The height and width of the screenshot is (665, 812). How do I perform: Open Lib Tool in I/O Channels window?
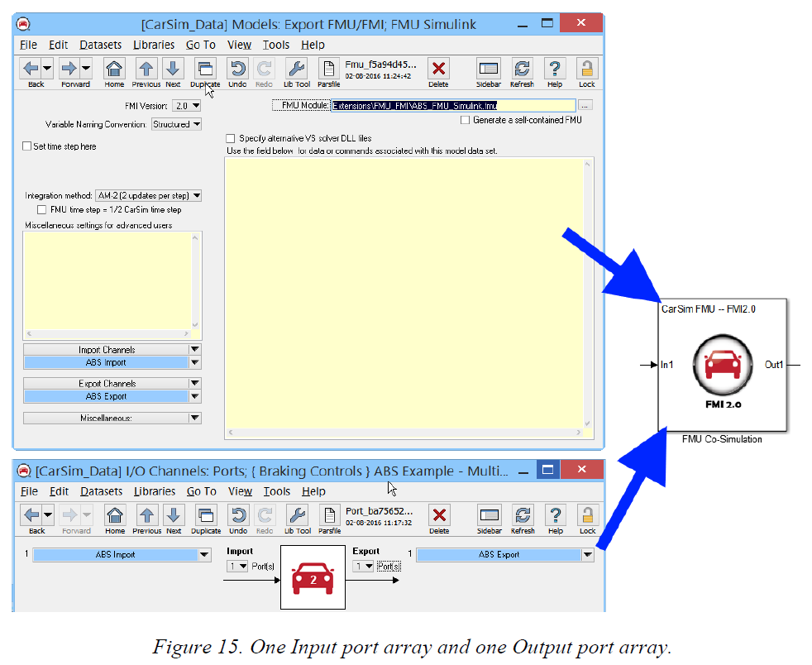tap(298, 514)
